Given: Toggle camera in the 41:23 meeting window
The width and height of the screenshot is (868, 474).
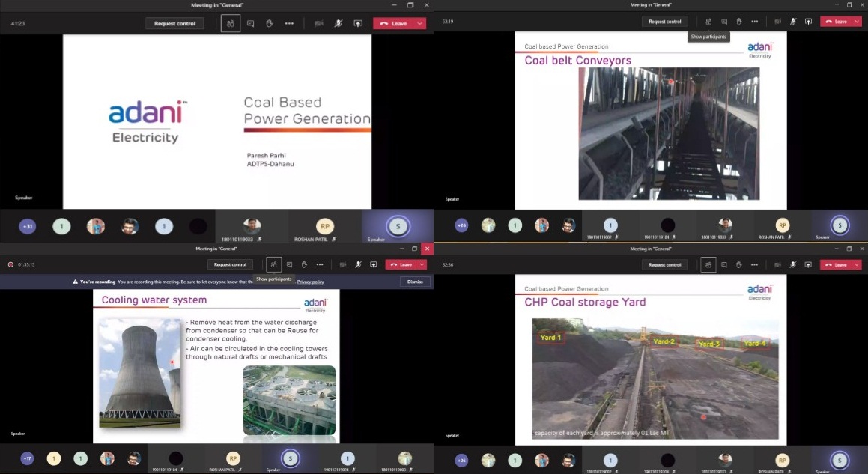Looking at the screenshot, I should 318,23.
